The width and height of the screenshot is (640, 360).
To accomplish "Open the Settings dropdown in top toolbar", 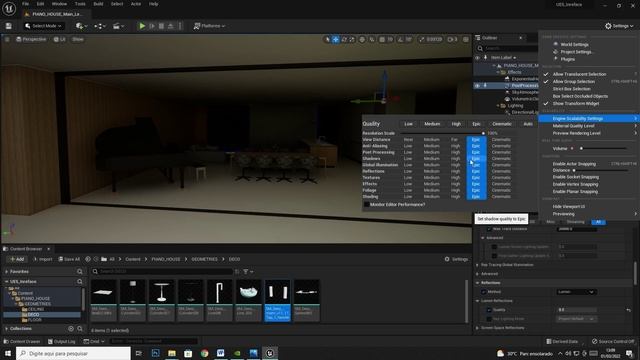I will [619, 26].
